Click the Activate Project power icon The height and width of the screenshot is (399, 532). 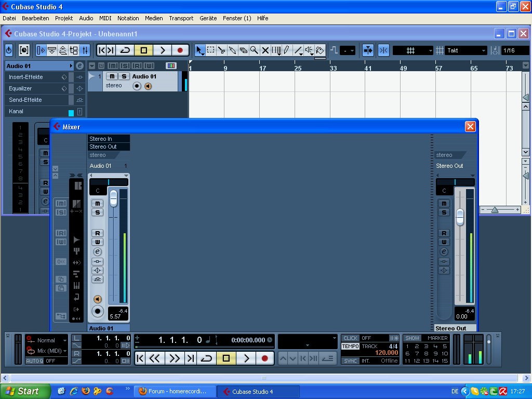pyautogui.click(x=9, y=50)
